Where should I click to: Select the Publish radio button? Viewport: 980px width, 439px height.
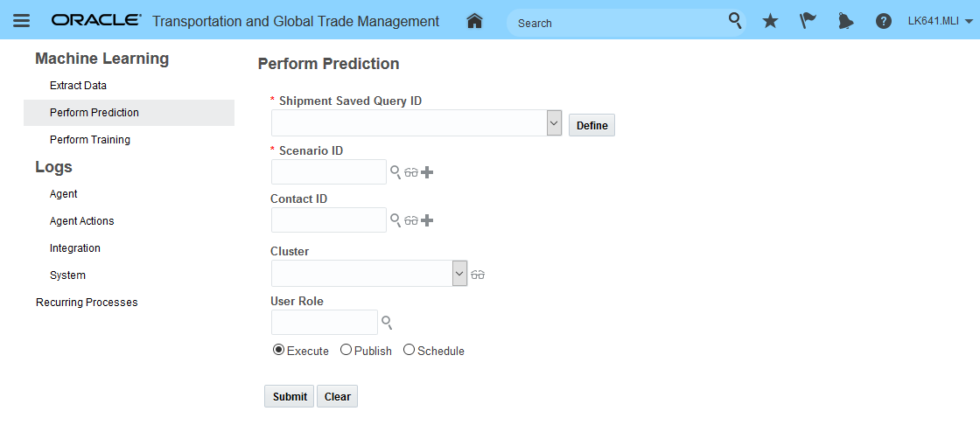[x=346, y=350]
